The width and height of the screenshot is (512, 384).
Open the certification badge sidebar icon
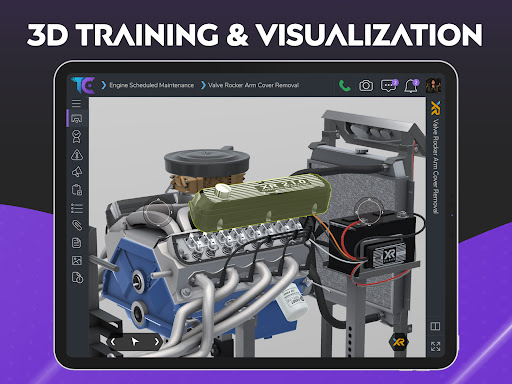point(77,136)
